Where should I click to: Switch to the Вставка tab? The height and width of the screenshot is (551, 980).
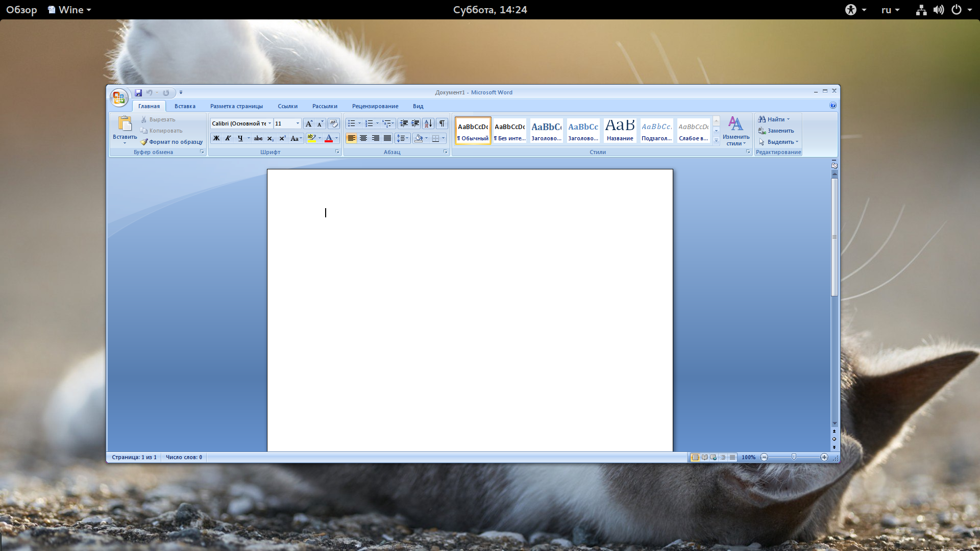[185, 106]
